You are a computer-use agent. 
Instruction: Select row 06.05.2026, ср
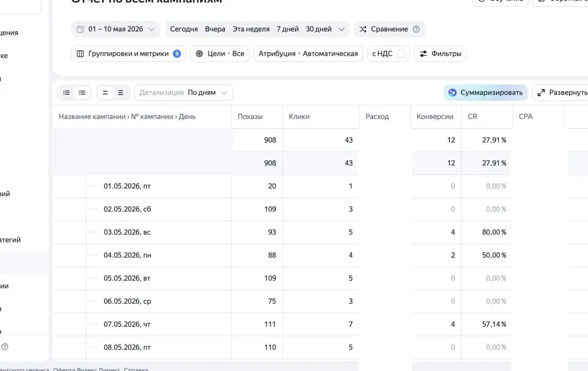pos(127,301)
